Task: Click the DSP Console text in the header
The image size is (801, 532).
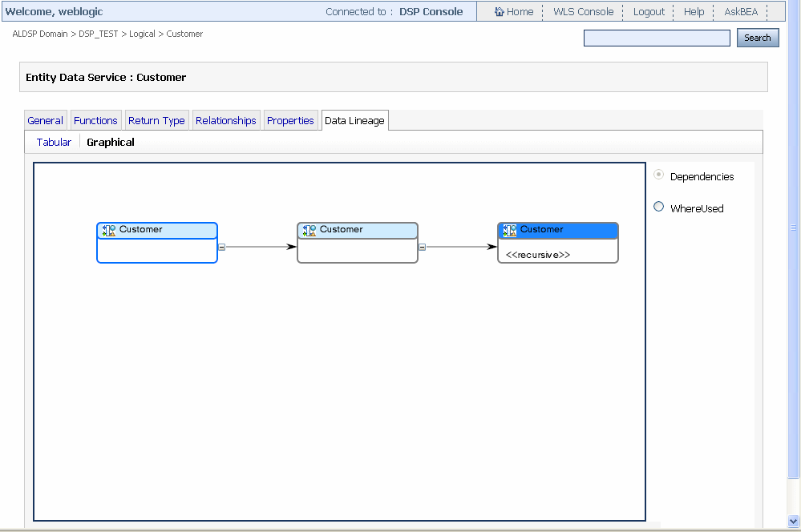Action: tap(431, 11)
